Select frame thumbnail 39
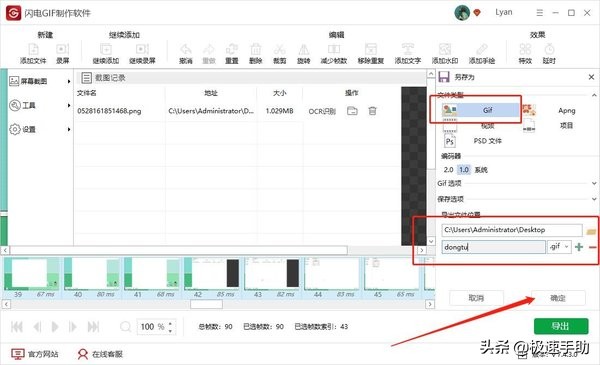The image size is (600, 365). [32, 278]
